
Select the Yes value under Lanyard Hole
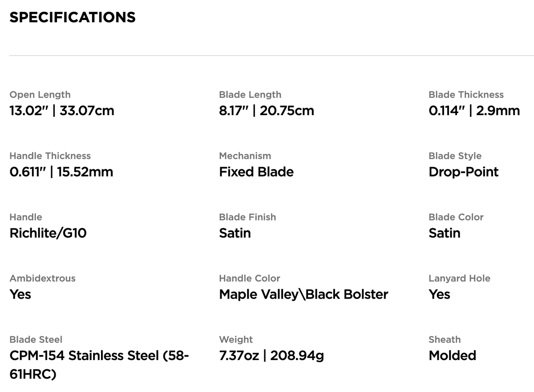[439, 294]
